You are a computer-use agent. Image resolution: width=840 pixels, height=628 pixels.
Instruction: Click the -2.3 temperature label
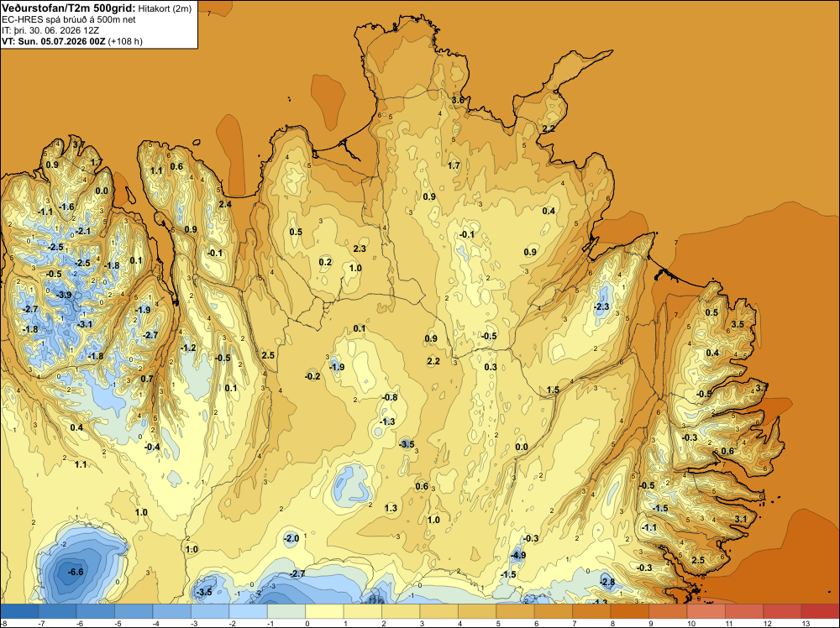click(x=601, y=306)
